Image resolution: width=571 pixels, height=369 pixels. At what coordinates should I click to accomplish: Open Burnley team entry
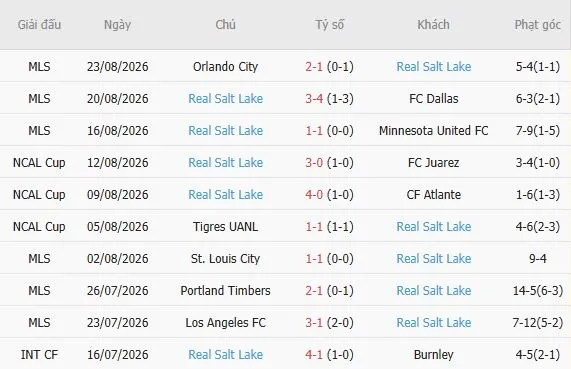pyautogui.click(x=433, y=355)
